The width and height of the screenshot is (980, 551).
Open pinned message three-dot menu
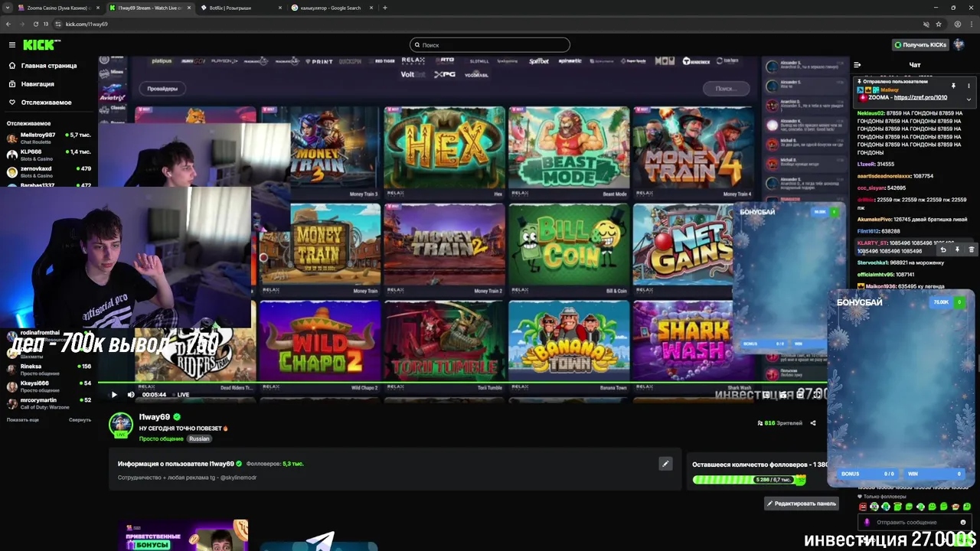969,86
